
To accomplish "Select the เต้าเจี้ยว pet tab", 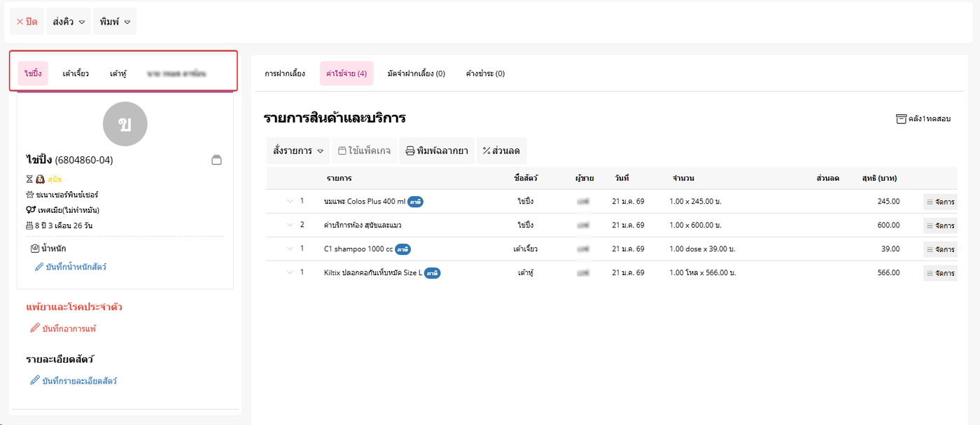I will point(76,74).
